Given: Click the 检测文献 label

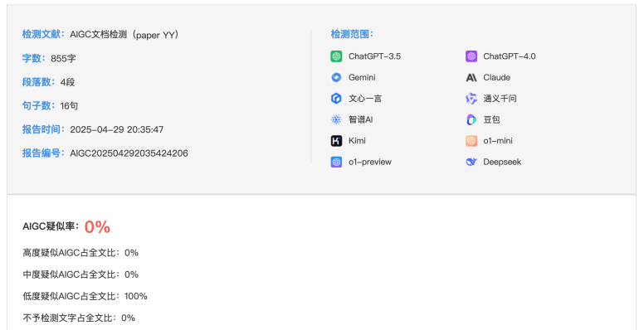Looking at the screenshot, I should click(43, 34).
